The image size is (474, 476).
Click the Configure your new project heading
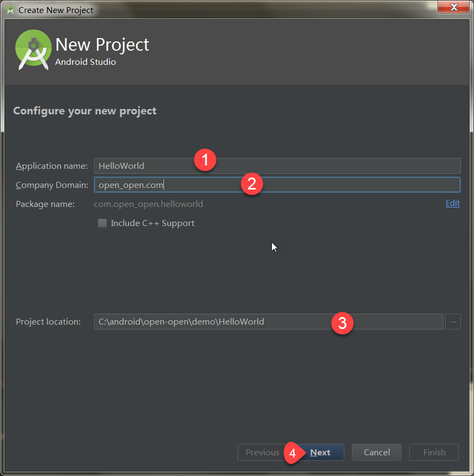tap(84, 111)
